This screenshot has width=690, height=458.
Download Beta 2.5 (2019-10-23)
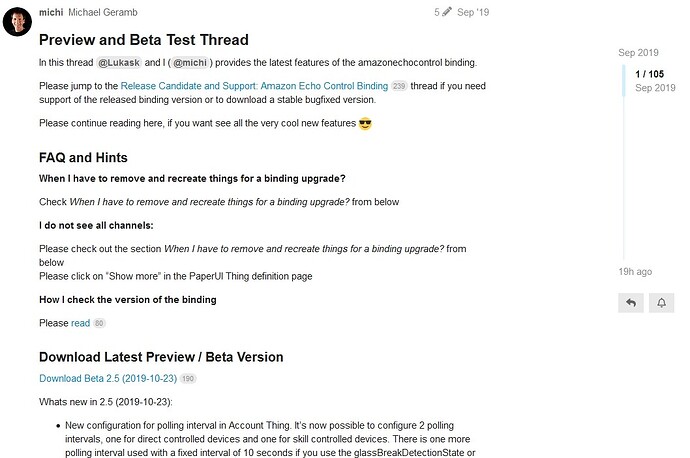pos(108,379)
